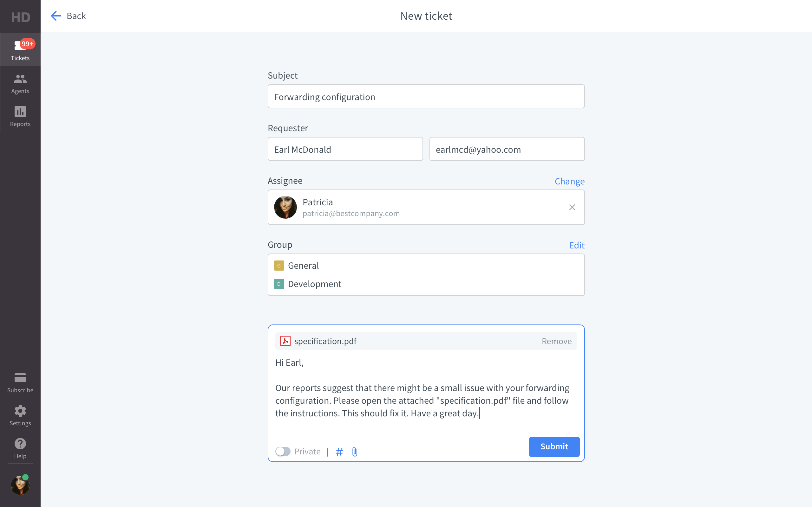This screenshot has width=812, height=507.
Task: Open Settings gear in sidebar
Action: pyautogui.click(x=20, y=411)
